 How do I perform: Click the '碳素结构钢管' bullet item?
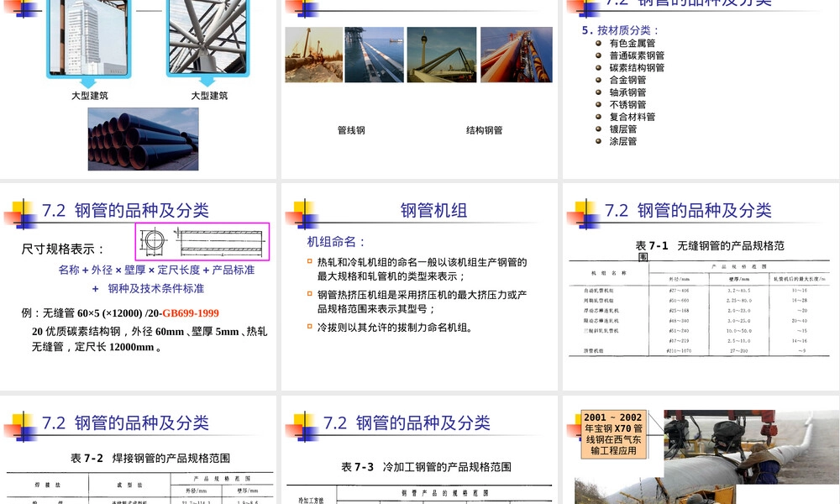coord(637,68)
